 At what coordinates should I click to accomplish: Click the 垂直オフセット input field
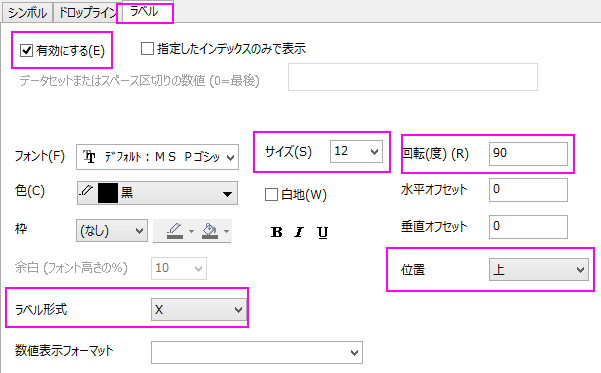528,227
